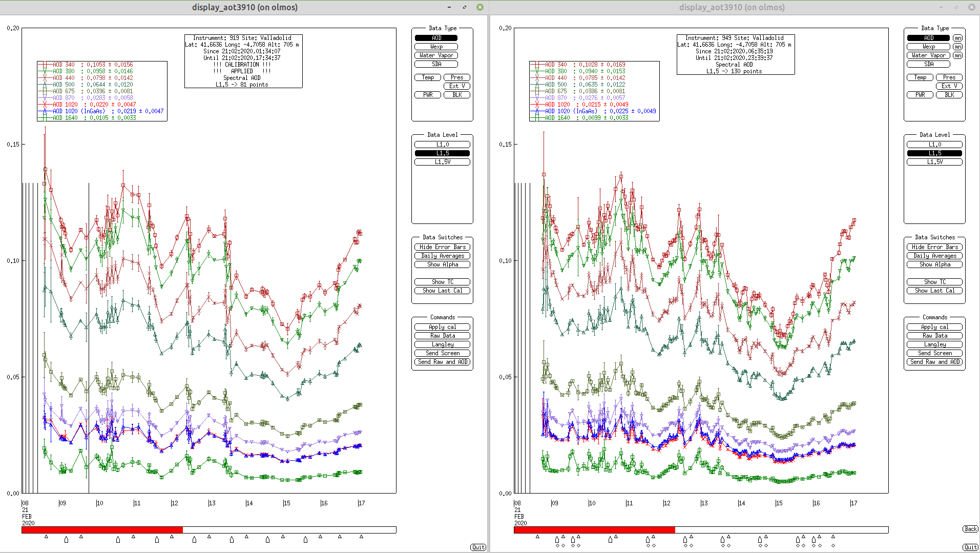Click Send Screen in left window
This screenshot has width=980, height=553.
coord(442,353)
